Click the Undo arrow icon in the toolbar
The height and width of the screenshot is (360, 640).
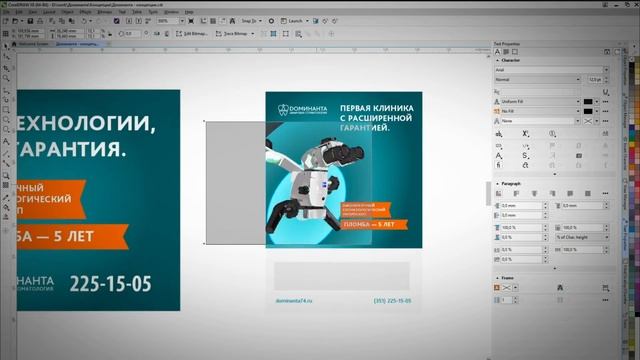[x=84, y=21]
